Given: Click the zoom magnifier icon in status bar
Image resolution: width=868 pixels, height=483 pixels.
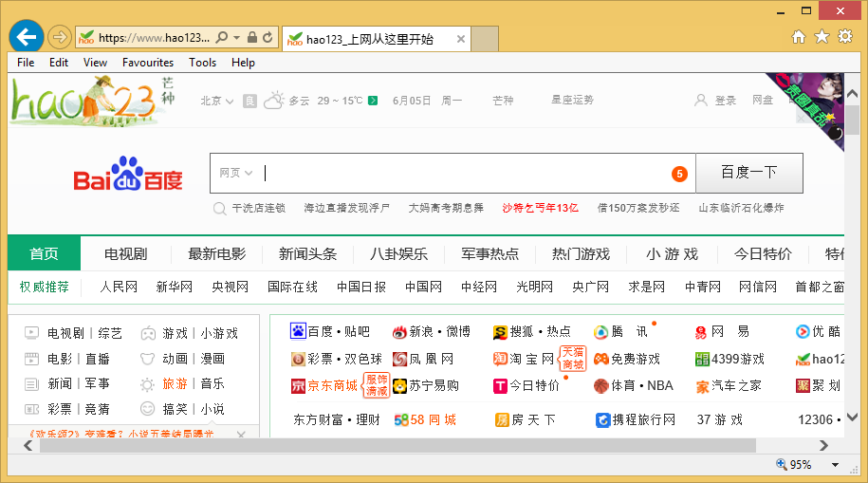Looking at the screenshot, I should pyautogui.click(x=781, y=464).
